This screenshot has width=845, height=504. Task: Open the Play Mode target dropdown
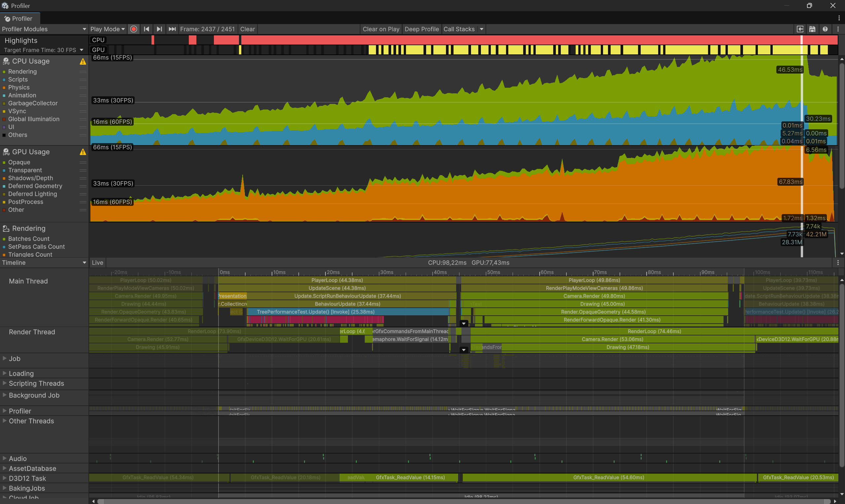pos(107,29)
